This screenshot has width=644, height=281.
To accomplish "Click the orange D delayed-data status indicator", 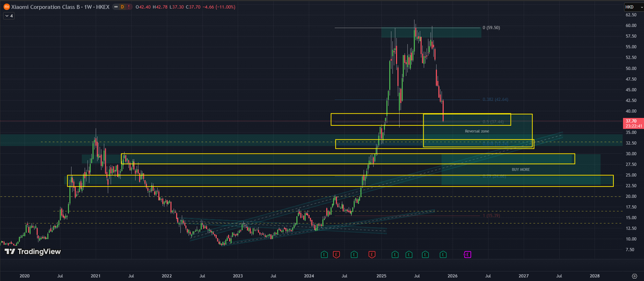I will [122, 7].
